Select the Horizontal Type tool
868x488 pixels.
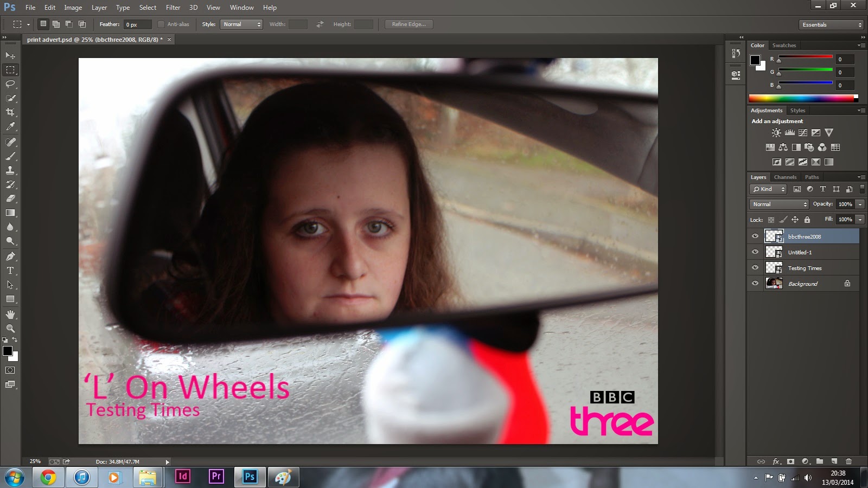(x=10, y=271)
